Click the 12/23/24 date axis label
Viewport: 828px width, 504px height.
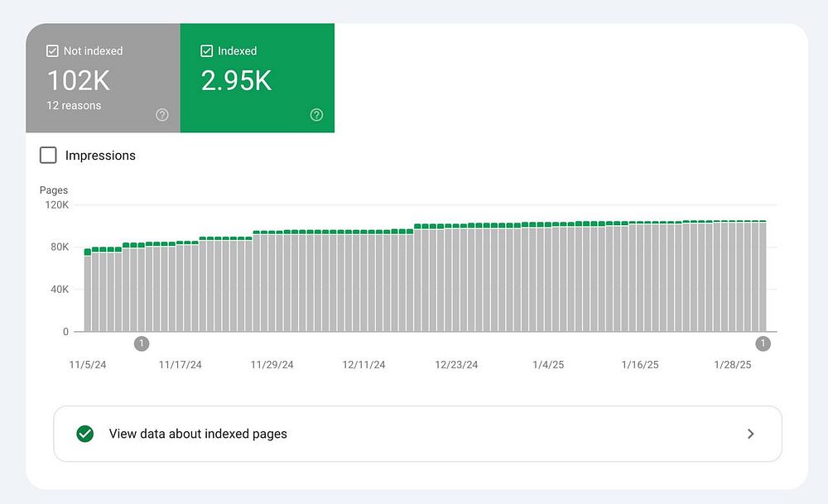(456, 365)
